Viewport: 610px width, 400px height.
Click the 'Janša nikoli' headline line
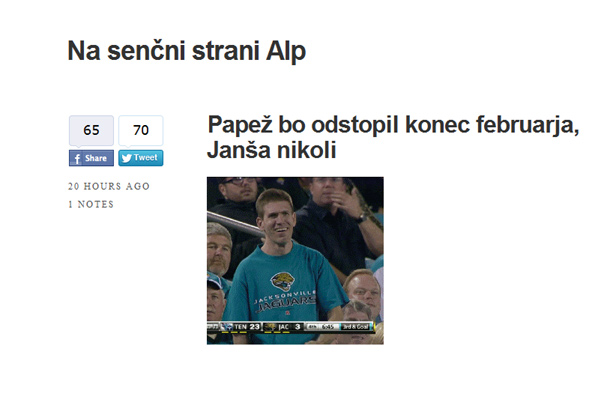(x=272, y=150)
